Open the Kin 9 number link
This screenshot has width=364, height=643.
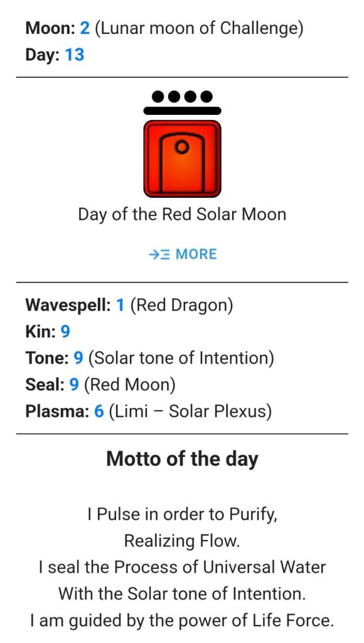65,332
